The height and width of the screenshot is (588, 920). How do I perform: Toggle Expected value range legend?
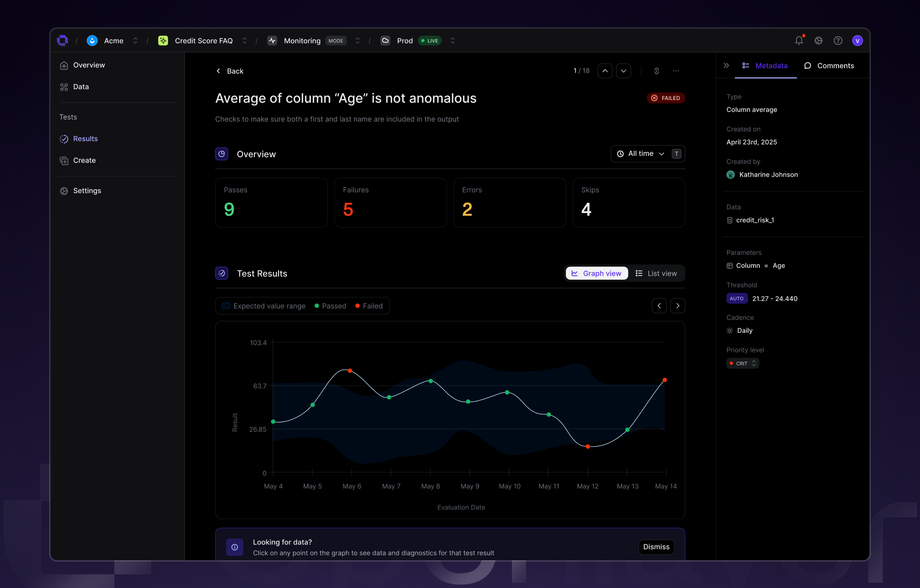coord(264,306)
